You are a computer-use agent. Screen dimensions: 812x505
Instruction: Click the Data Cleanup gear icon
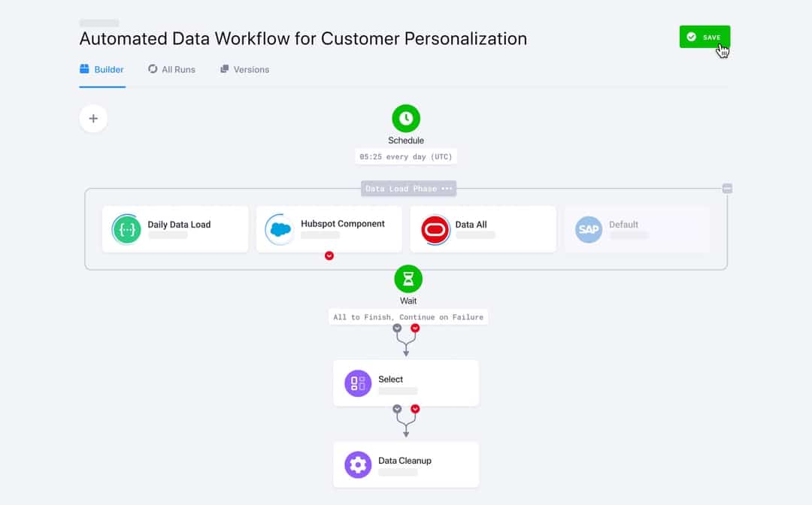click(356, 464)
